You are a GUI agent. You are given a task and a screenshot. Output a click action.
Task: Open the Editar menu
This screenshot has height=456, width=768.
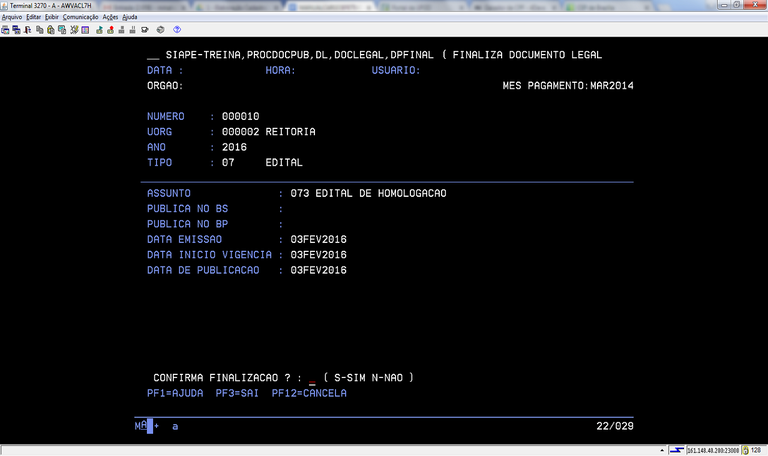tap(34, 17)
